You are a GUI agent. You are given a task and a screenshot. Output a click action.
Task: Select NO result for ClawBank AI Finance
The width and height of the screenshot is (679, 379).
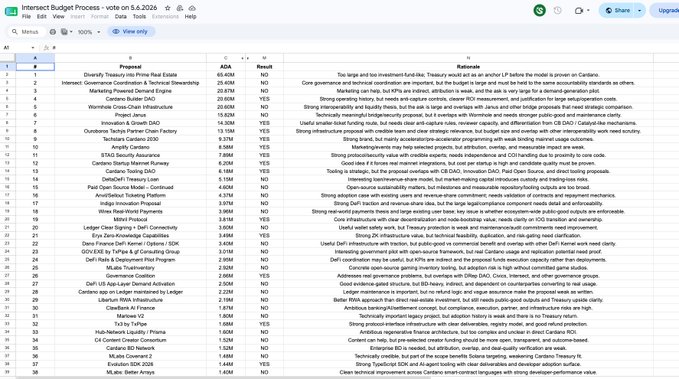click(x=264, y=308)
